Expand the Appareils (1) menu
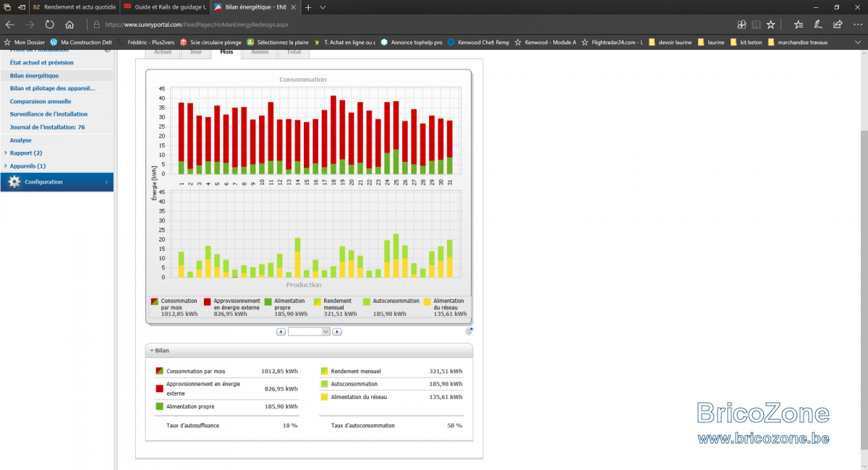 27,166
